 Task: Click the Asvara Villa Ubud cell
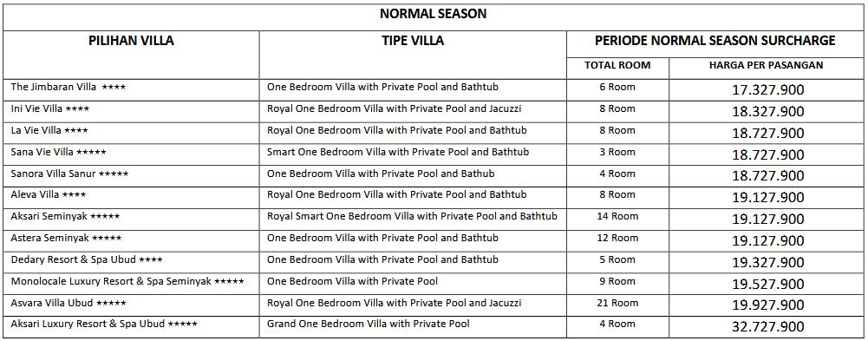coord(131,305)
